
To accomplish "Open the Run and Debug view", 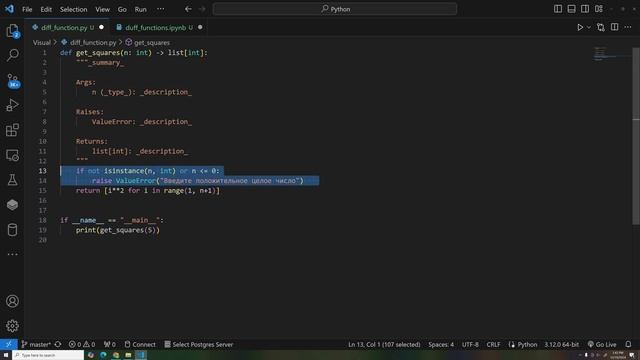I will 12,105.
